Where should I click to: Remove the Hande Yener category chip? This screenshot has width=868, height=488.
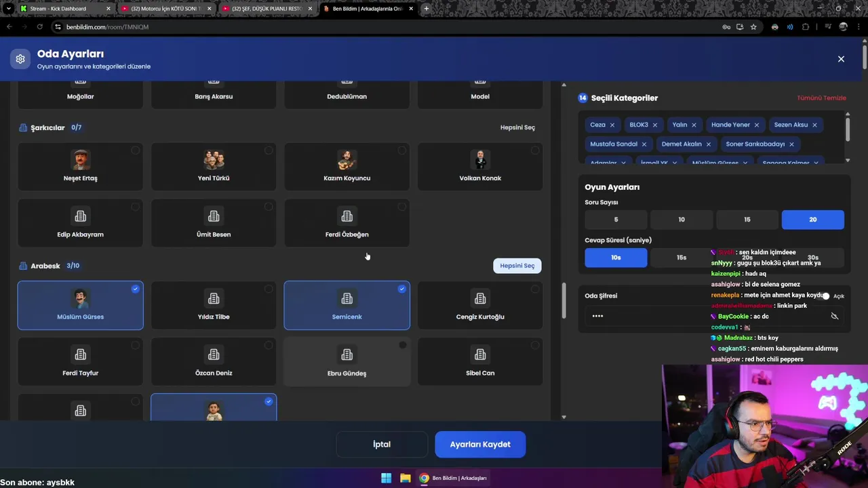pyautogui.click(x=757, y=125)
